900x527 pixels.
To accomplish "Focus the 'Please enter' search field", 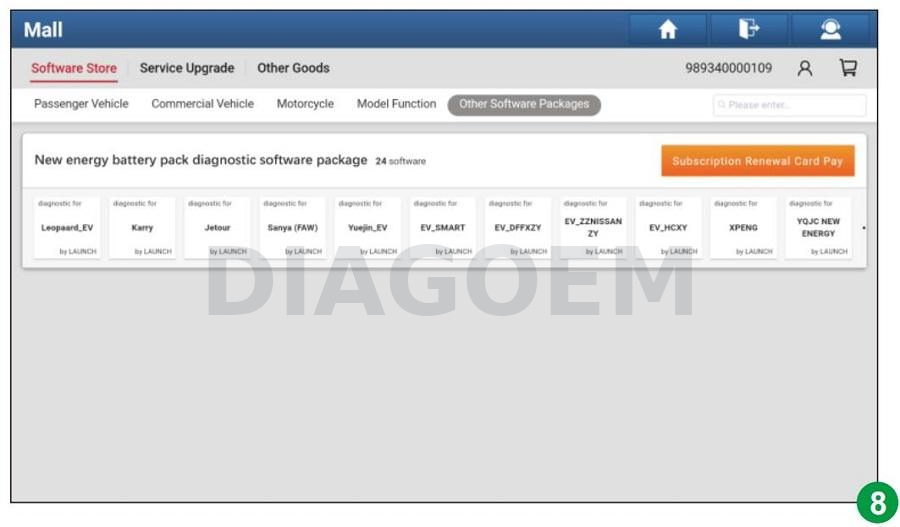I will (x=789, y=105).
